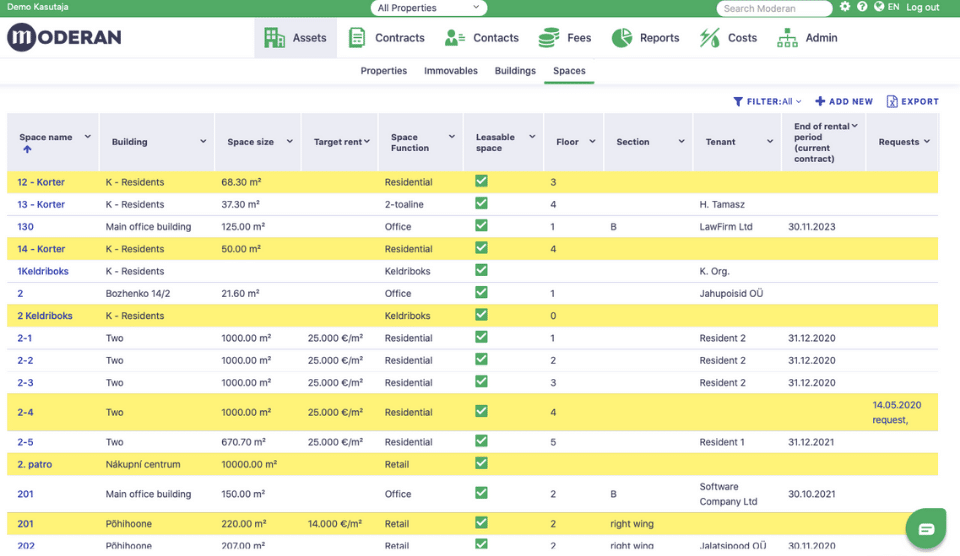Switch to the Properties tab

pos(384,71)
